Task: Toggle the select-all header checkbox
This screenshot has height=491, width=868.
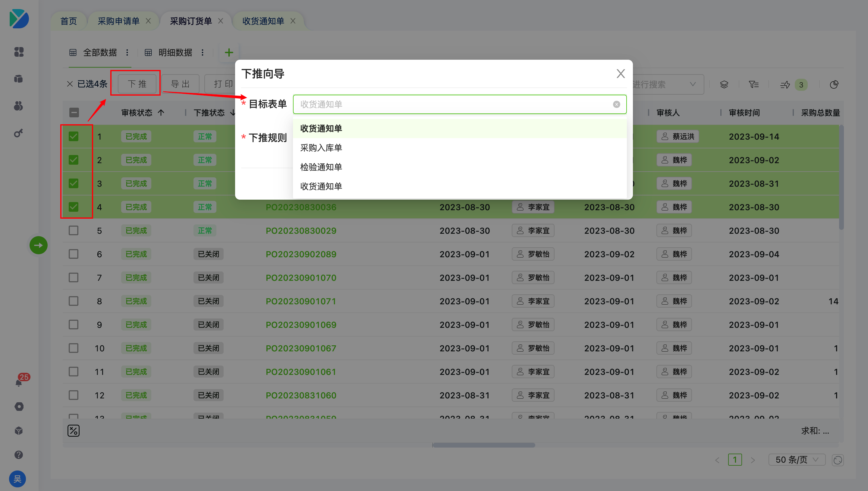Action: coord(74,112)
